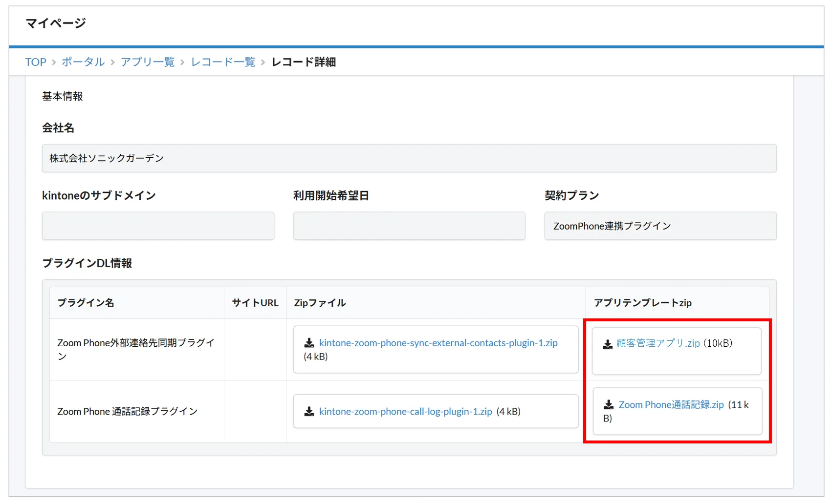Click download icon beside kintone-zoom-phone-call-log-plugin-1.zip
832x504 pixels.
tap(309, 412)
